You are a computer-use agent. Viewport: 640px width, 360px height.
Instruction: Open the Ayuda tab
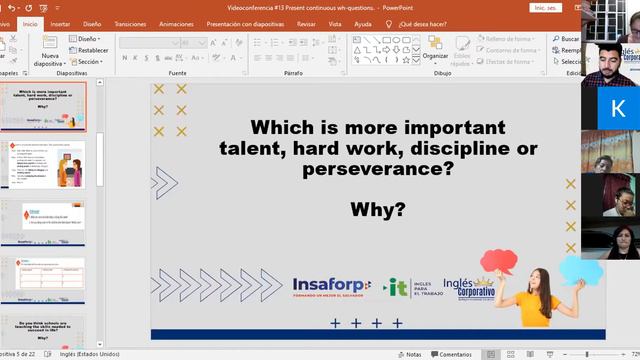(362, 24)
